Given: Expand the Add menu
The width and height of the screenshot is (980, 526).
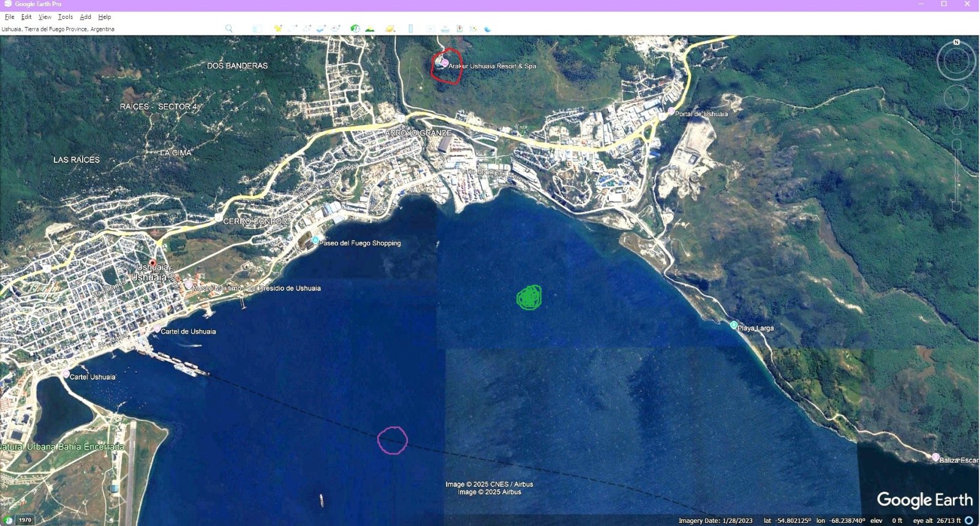Looking at the screenshot, I should 85,17.
